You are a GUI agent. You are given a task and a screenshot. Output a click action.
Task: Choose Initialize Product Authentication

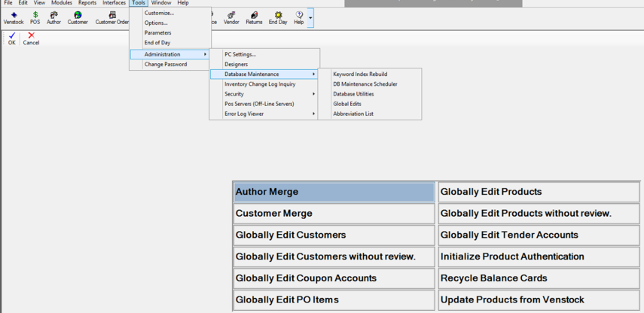(x=539, y=257)
